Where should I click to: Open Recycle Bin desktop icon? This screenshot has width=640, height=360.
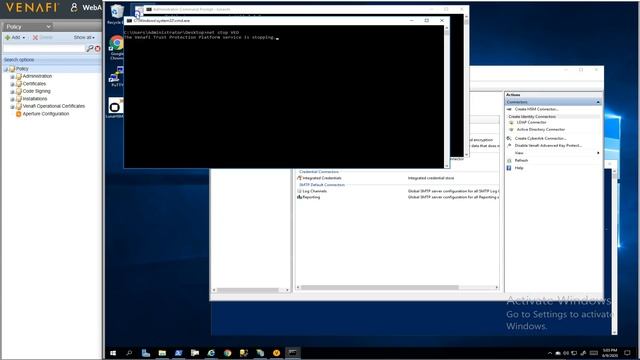coord(116,14)
